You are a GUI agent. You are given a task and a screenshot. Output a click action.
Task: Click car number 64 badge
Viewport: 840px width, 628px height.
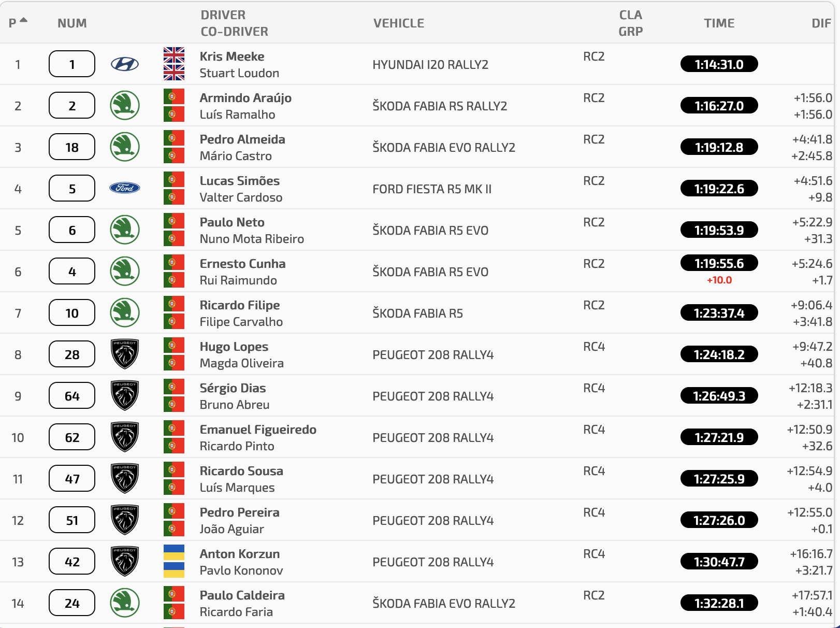click(72, 395)
